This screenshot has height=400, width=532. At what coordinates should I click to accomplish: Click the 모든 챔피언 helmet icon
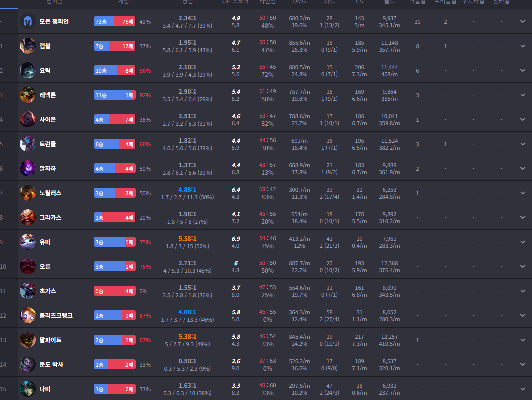27,22
